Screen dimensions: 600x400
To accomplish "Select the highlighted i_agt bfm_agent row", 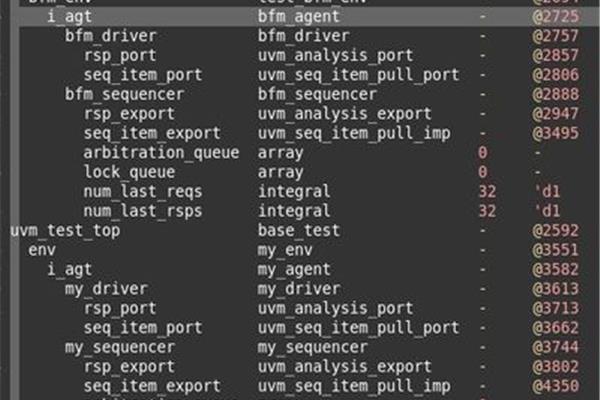I will click(309, 16).
